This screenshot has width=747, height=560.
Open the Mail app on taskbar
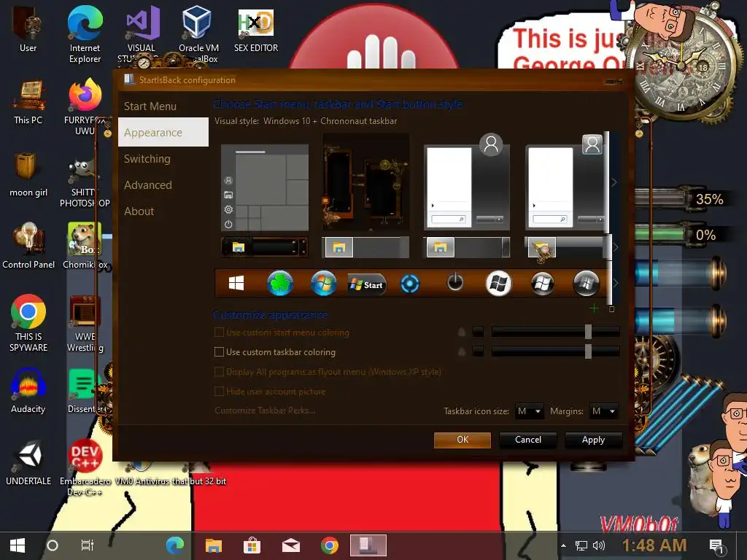coord(290,545)
